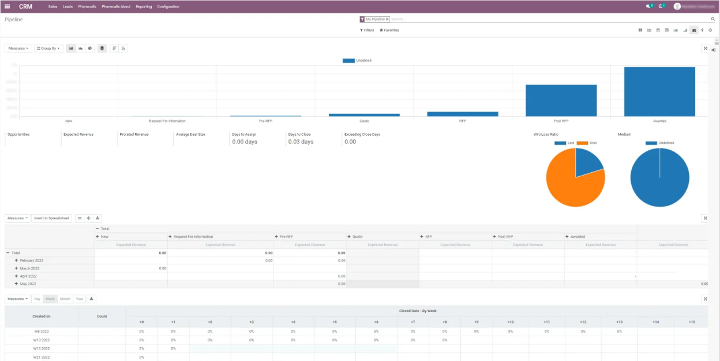Open pivot Measures dropdown
The width and height of the screenshot is (720, 361).
coord(18,218)
